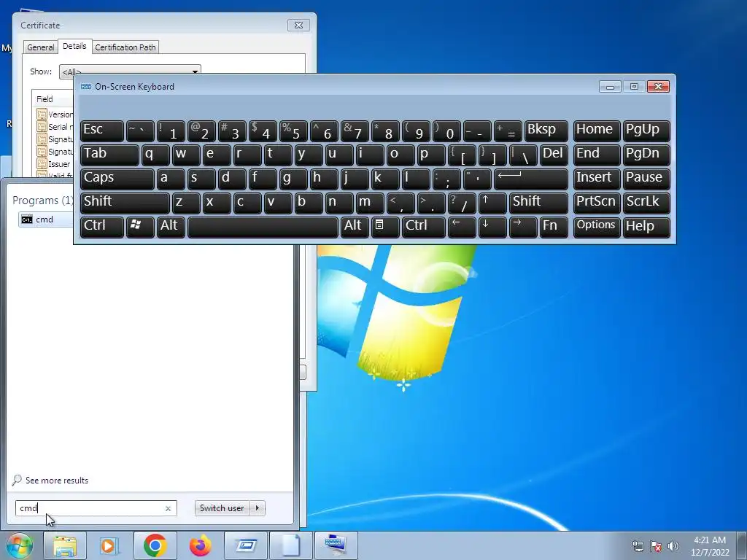Screen dimensions: 747x560
Task: Click the PgUp key on the on-screen keyboard
Action: [646, 131]
